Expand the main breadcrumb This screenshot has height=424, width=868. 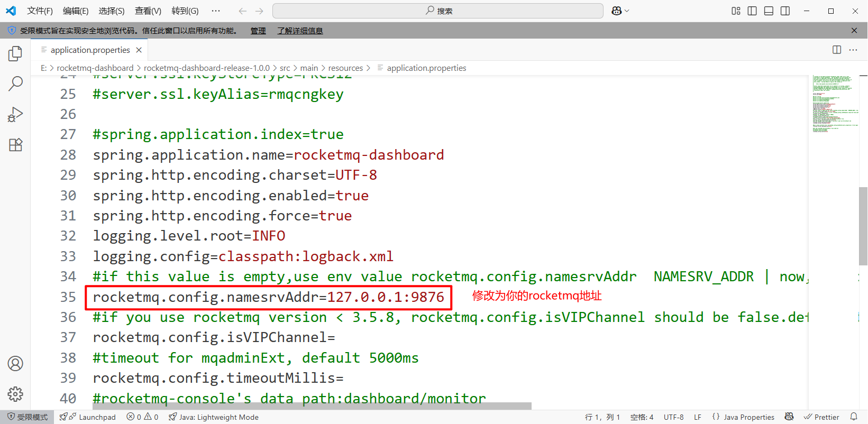[x=309, y=68]
